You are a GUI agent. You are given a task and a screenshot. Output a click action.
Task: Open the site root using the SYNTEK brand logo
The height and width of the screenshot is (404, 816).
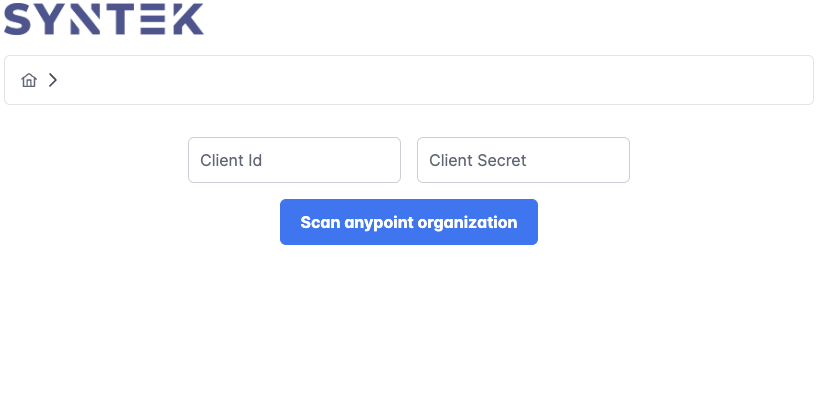(104, 19)
